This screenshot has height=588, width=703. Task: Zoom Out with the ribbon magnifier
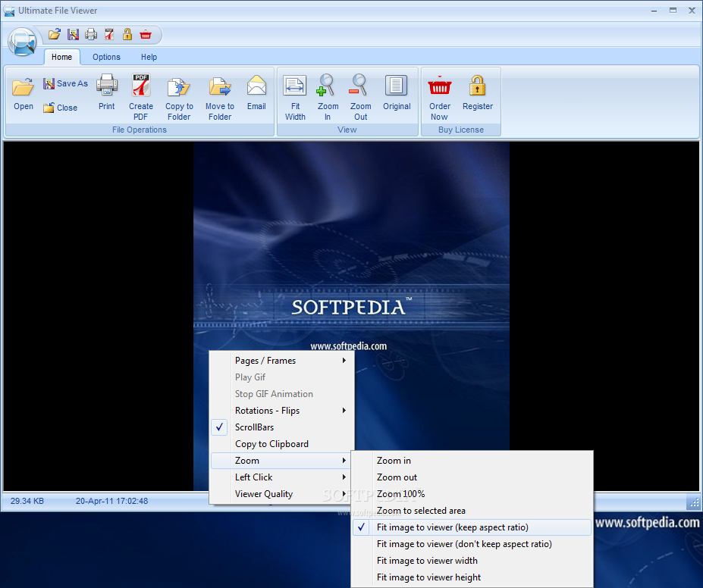pos(360,97)
